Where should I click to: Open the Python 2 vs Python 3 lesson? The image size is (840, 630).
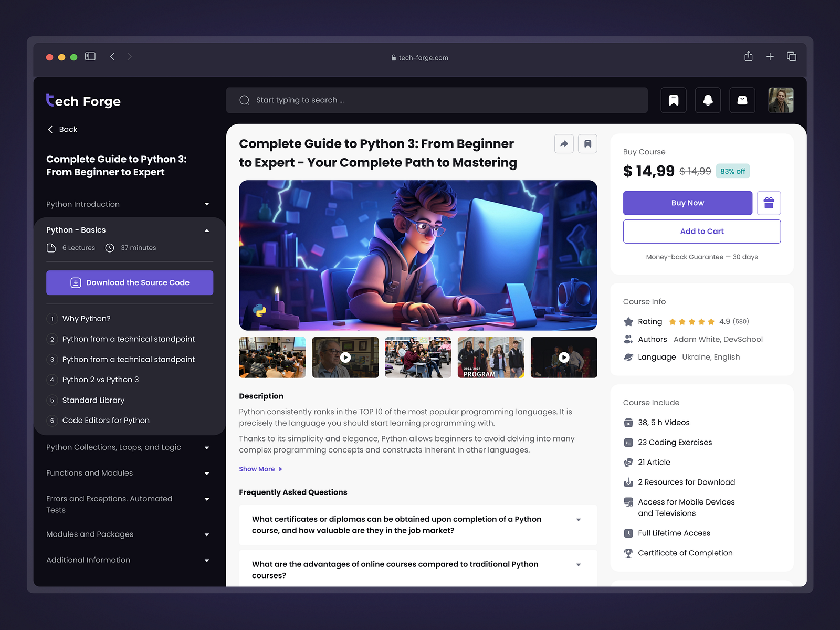pyautogui.click(x=100, y=379)
